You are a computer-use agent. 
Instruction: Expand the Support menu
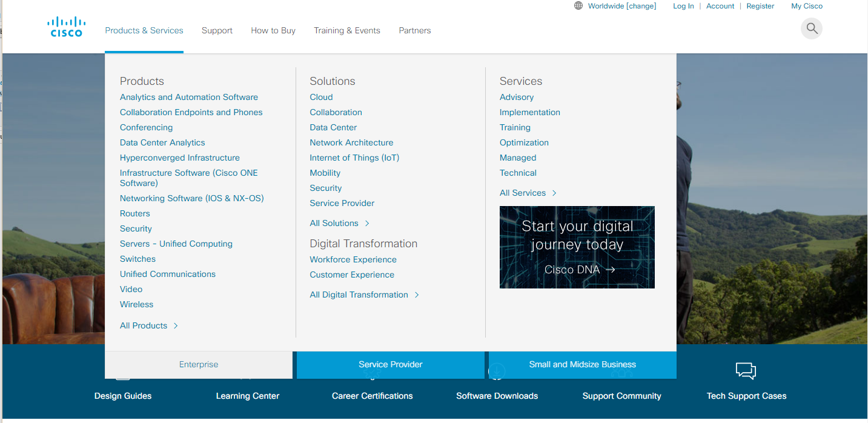217,31
